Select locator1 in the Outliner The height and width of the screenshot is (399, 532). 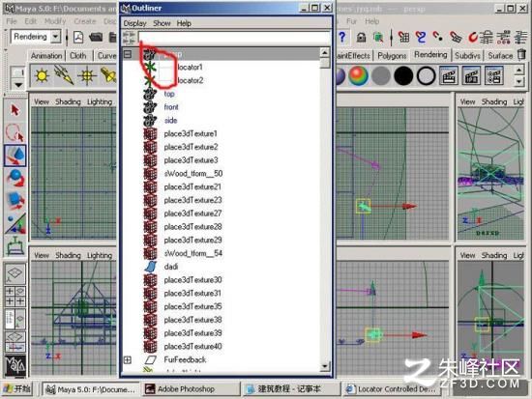(x=190, y=67)
